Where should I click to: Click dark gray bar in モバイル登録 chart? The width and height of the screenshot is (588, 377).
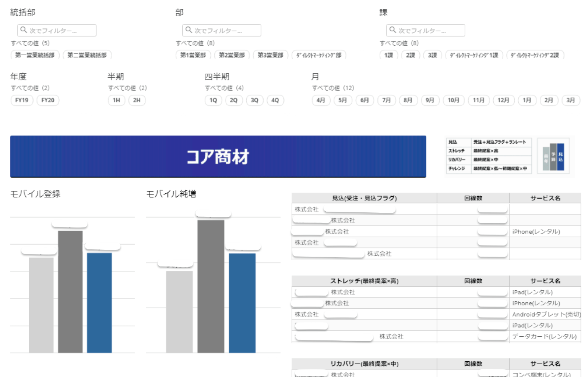point(70,292)
